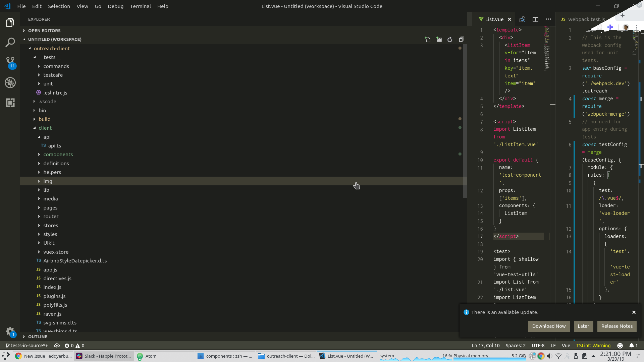Dismiss the update notification
Screen dimensions: 644x362
(634, 312)
